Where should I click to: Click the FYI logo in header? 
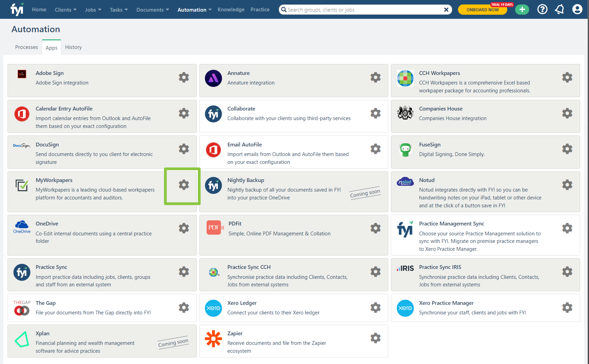(x=17, y=9)
